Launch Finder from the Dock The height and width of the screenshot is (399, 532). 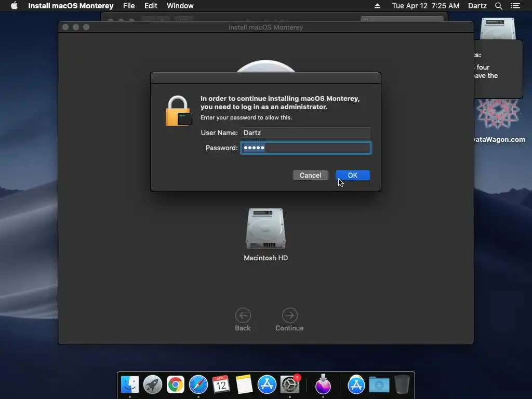pyautogui.click(x=130, y=385)
